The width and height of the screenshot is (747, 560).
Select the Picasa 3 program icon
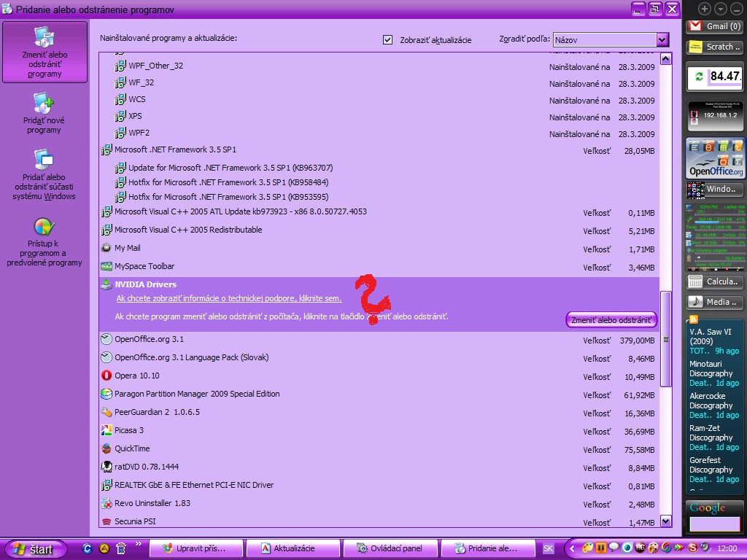tap(106, 430)
